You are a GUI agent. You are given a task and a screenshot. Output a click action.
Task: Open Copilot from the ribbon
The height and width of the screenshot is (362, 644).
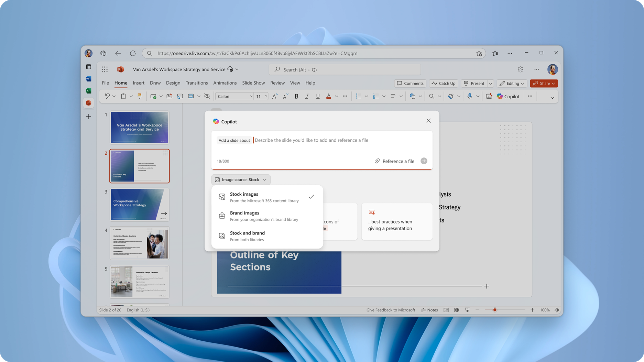click(x=508, y=97)
